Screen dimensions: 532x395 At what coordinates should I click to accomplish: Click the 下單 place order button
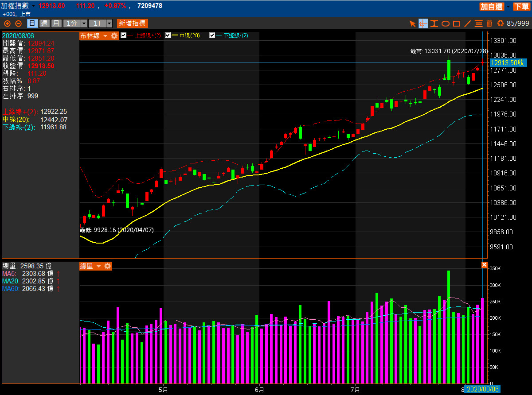click(x=521, y=6)
